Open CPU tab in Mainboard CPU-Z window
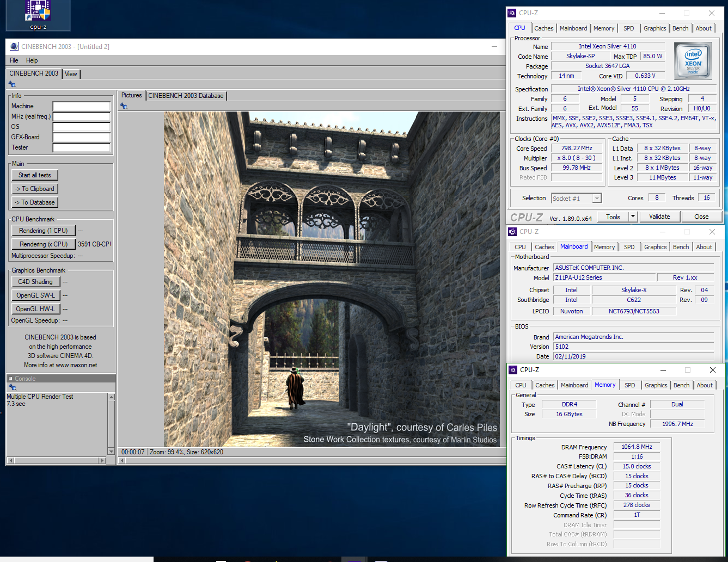 coord(521,247)
